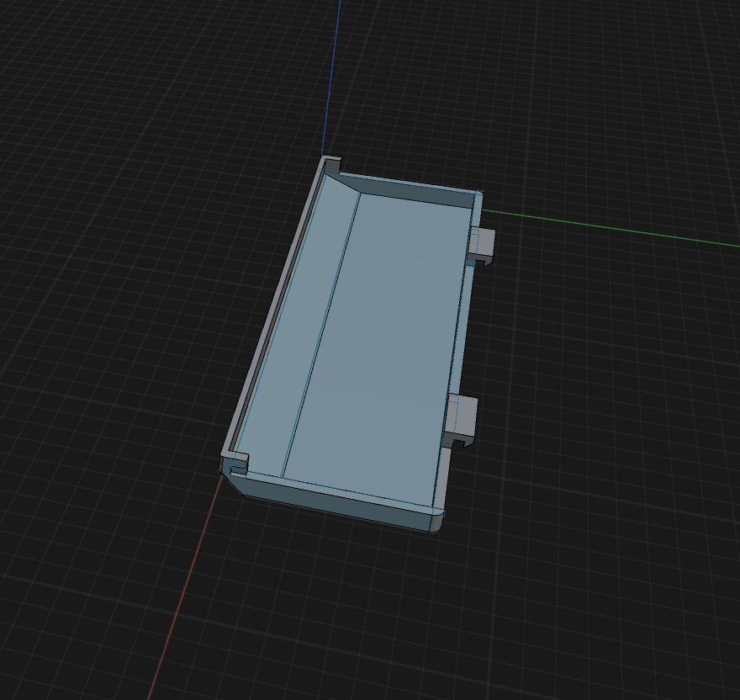This screenshot has height=700, width=740.
Task: Pick the notched corner post at tray's far end
Action: tap(332, 165)
